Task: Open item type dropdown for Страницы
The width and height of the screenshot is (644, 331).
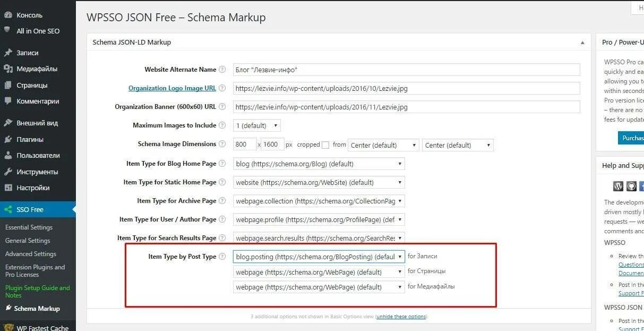Action: (319, 271)
